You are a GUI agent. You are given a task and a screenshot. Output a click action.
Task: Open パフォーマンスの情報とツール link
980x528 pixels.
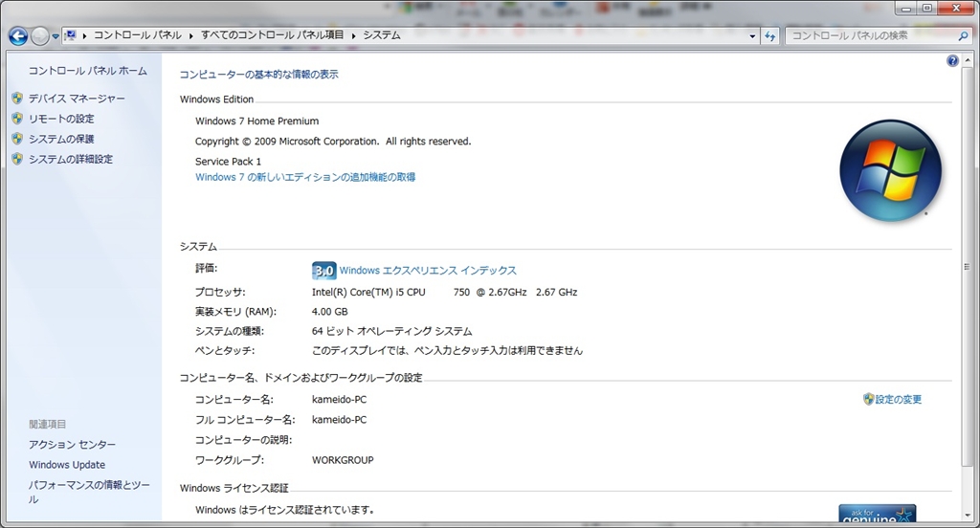[89, 492]
